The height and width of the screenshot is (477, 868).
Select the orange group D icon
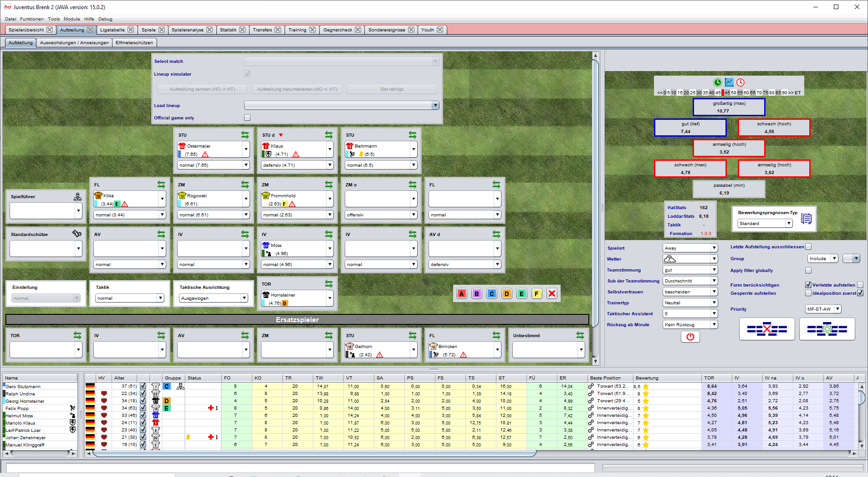(x=507, y=294)
